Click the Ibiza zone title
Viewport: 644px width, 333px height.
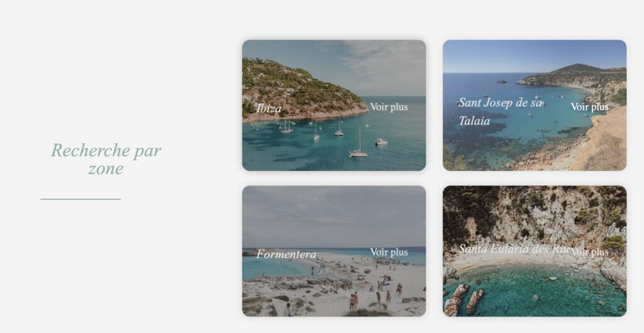click(269, 108)
